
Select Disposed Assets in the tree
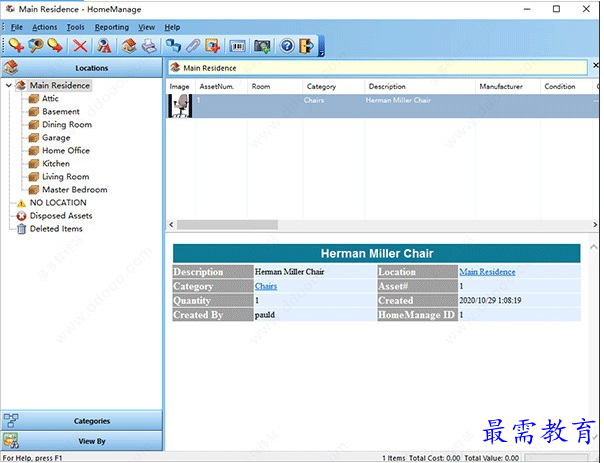(60, 216)
